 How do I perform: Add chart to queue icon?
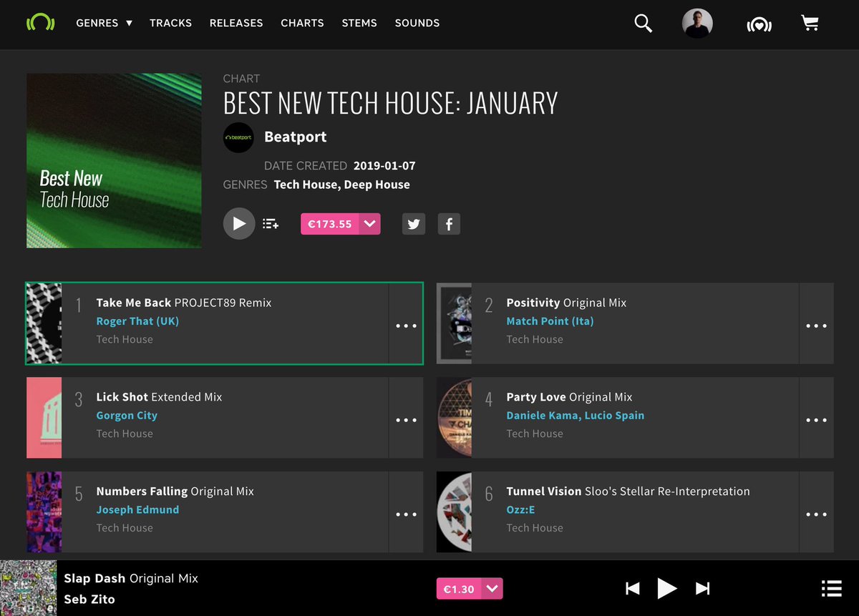click(x=271, y=224)
